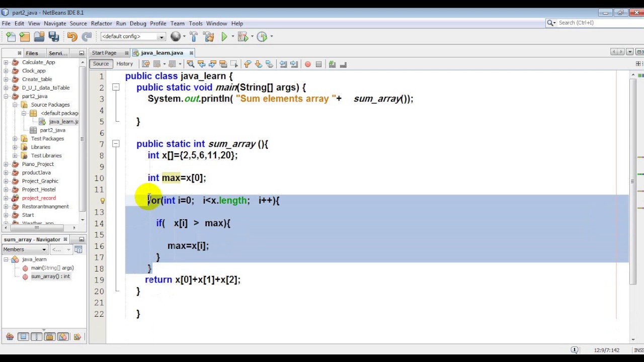Viewport: 644px width, 362px height.
Task: Toggle Show Fields filter in Navigator
Action: 23,337
